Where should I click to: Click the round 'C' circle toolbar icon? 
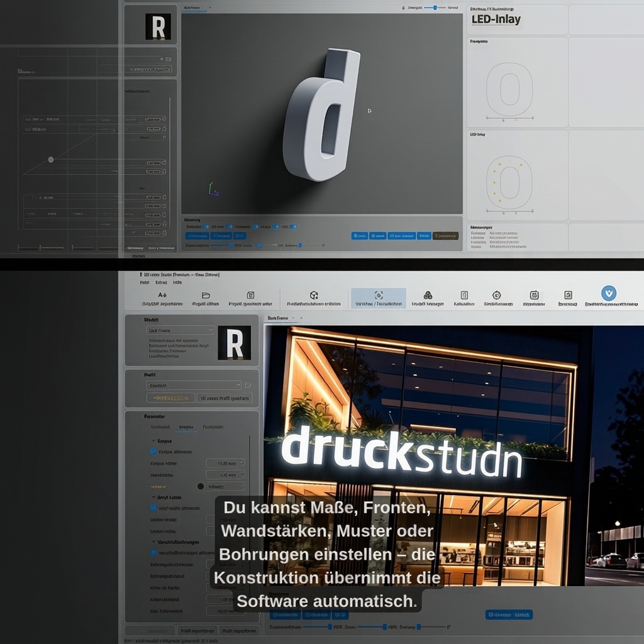point(497,295)
